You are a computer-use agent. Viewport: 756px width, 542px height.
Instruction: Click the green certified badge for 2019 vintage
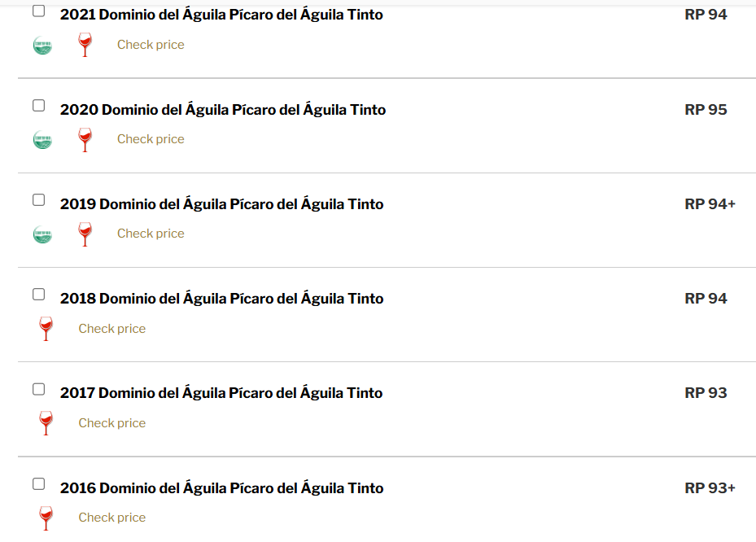[42, 234]
